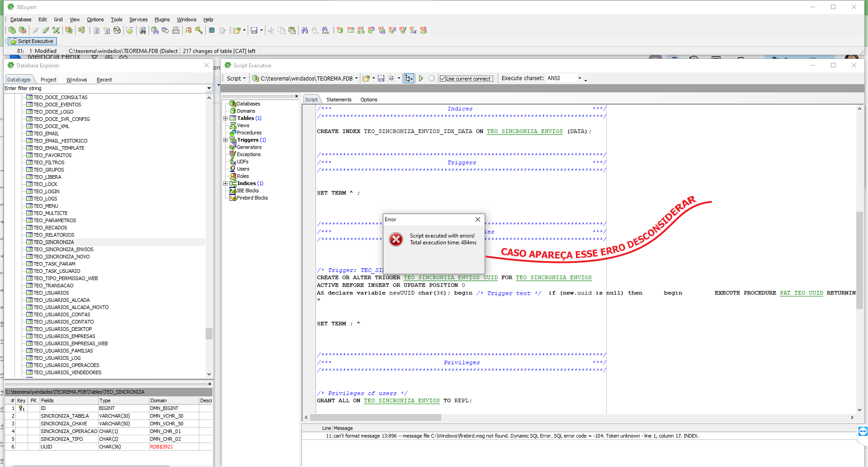Click the Script Executive open file folder icon

coord(366,78)
